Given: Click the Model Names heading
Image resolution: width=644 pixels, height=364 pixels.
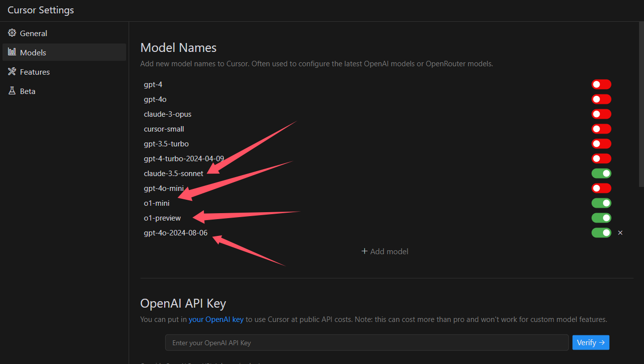Looking at the screenshot, I should 179,47.
